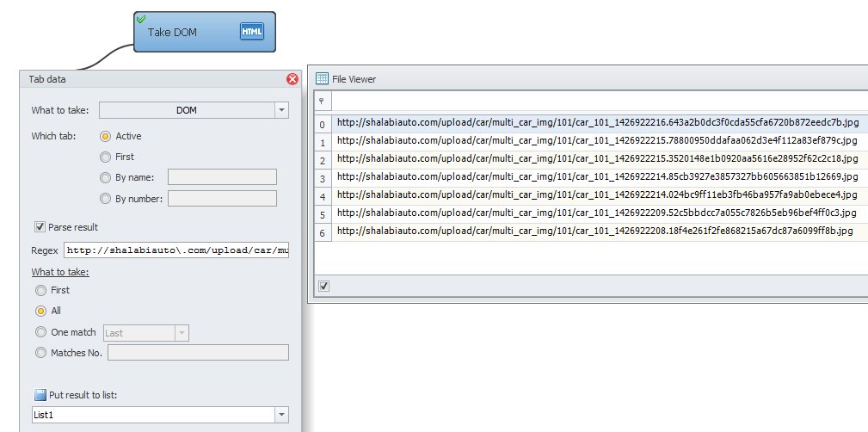The width and height of the screenshot is (868, 432).
Task: Click the By number text field
Action: 222,198
